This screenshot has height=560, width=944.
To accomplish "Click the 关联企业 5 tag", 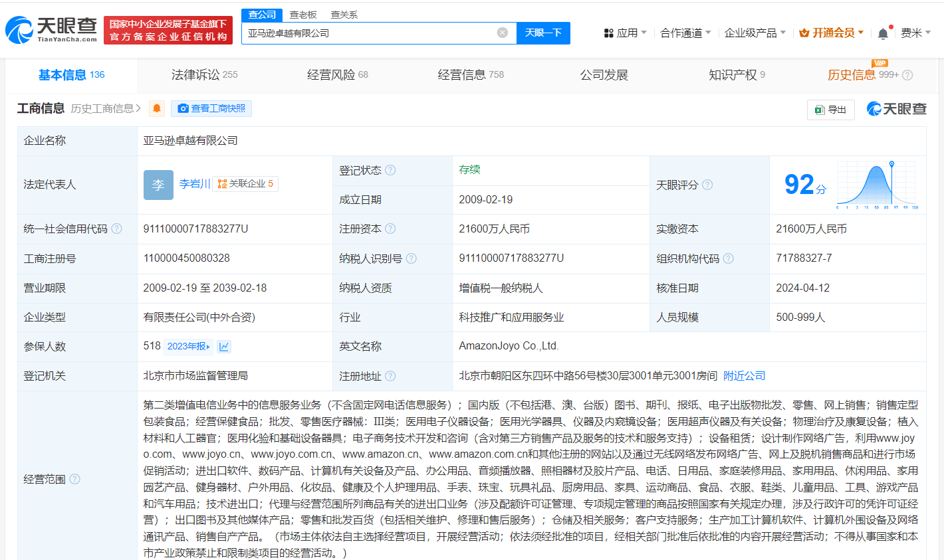I will point(245,184).
